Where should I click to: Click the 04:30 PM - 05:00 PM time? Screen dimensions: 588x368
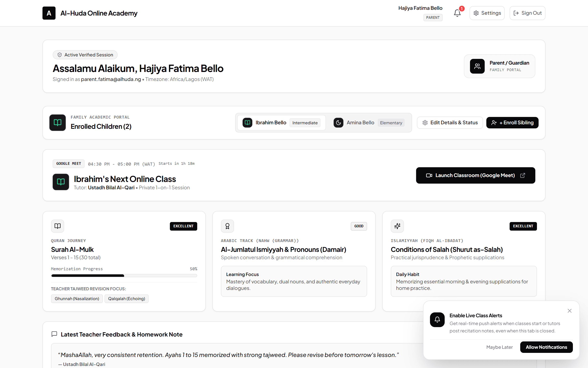click(121, 164)
